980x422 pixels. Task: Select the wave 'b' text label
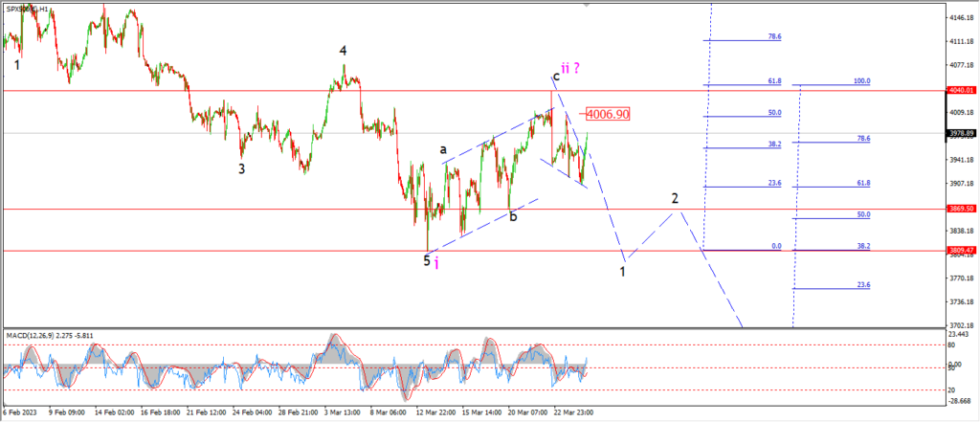point(513,217)
